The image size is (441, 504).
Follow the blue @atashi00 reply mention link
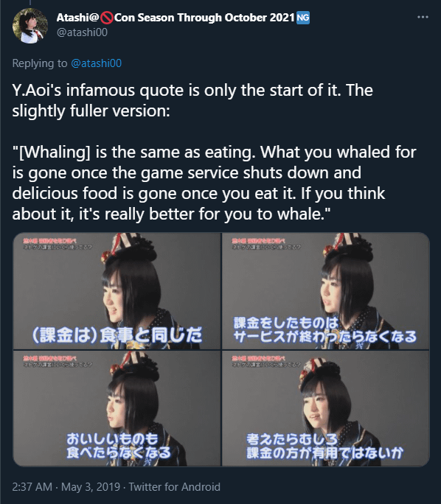96,63
